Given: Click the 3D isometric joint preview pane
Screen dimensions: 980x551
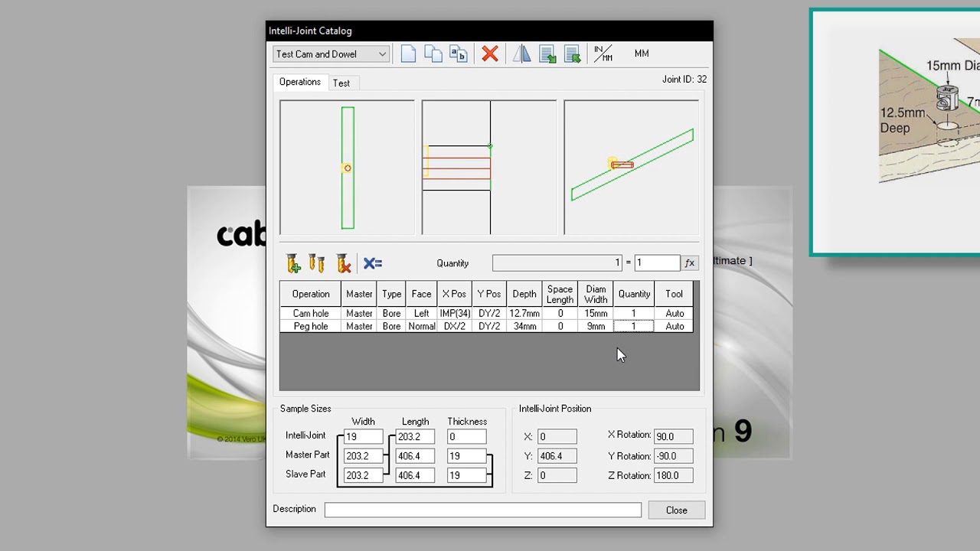Looking at the screenshot, I should [x=632, y=167].
